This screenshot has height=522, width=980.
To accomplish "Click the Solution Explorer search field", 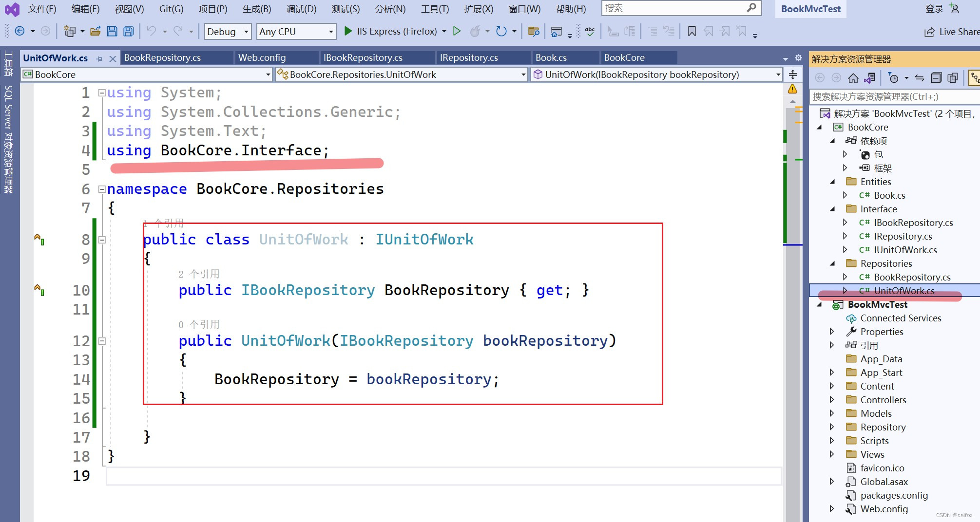I will click(x=895, y=96).
